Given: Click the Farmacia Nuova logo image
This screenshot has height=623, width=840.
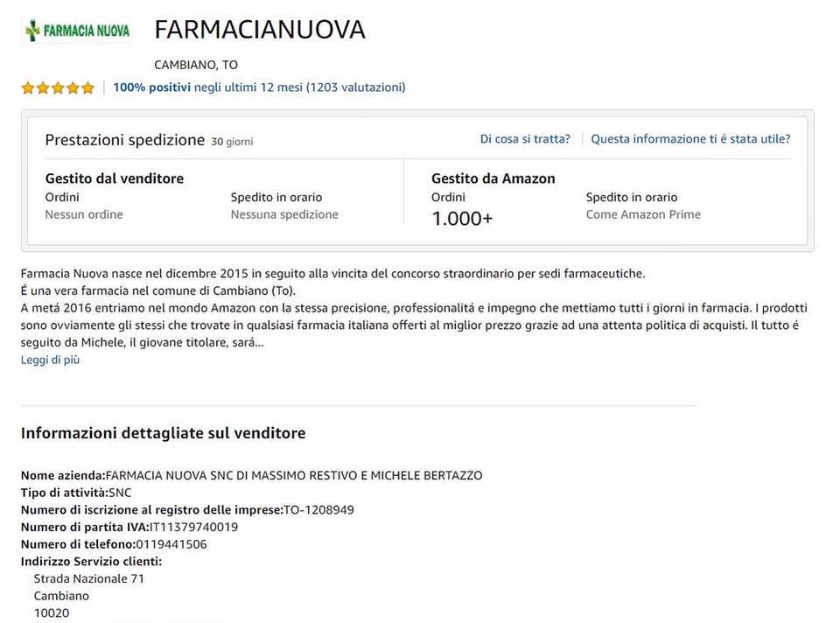Looking at the screenshot, I should pos(78,31).
